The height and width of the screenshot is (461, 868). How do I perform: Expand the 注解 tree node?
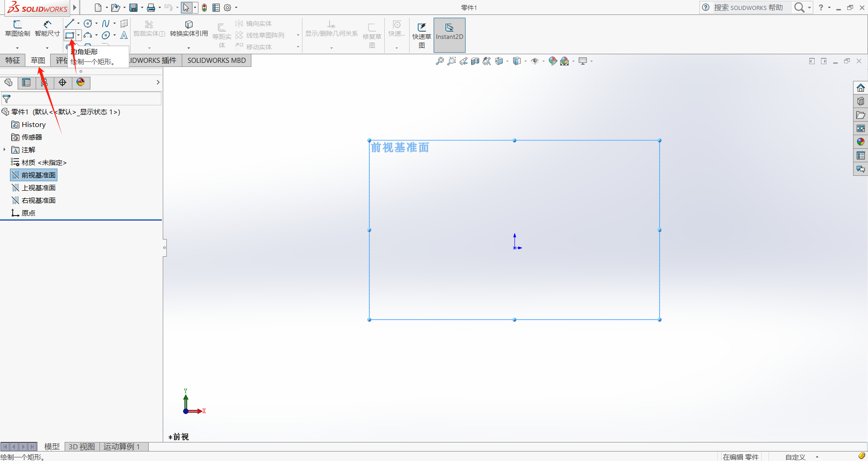5,150
